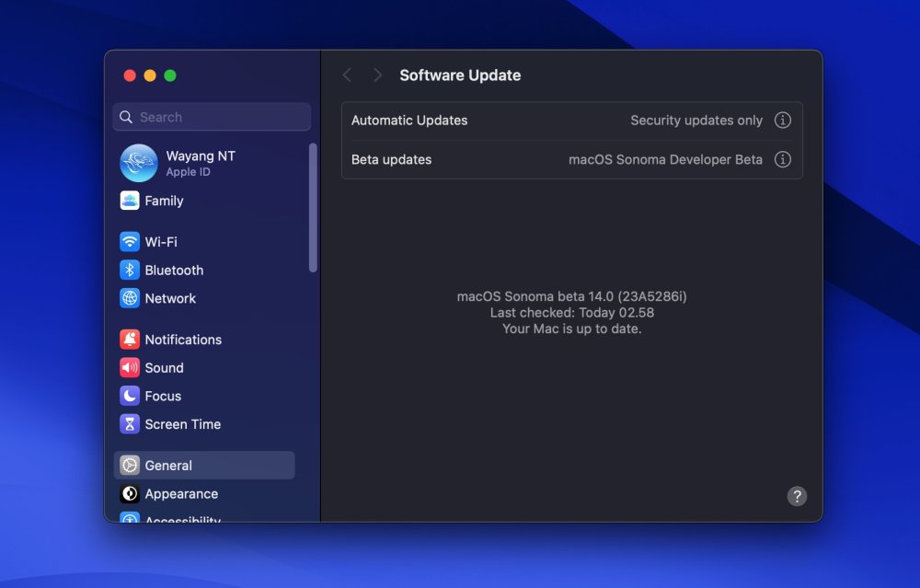Open Bluetooth icon in sidebar
This screenshot has height=588, width=920.
130,270
